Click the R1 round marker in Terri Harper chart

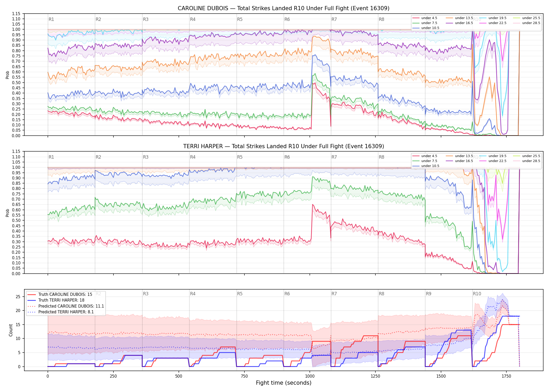tap(51, 157)
